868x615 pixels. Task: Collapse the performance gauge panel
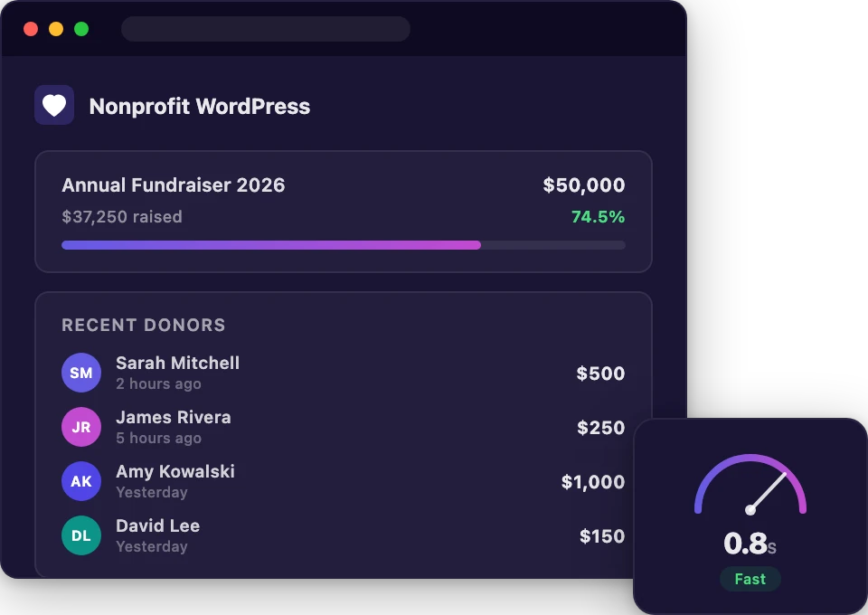coord(750,516)
